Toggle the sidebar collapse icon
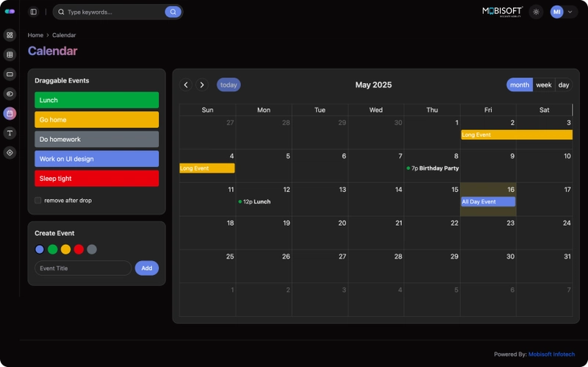This screenshot has height=367, width=588. [34, 12]
